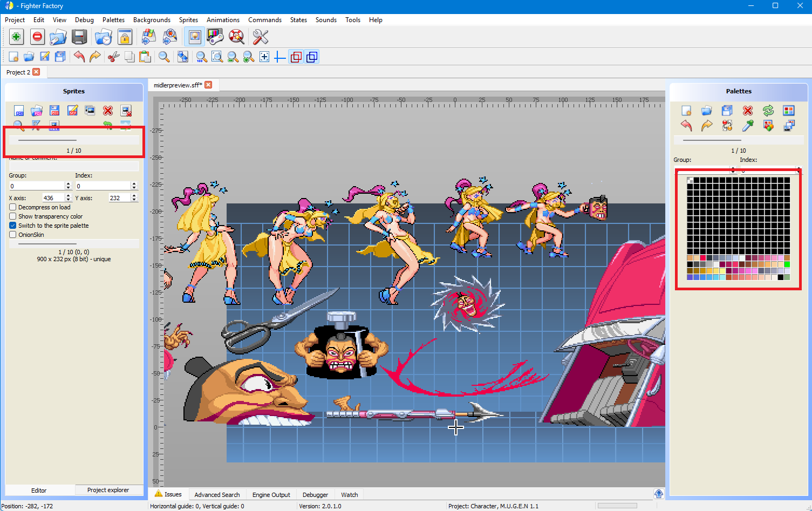
Task: Uncheck Switch to the sprite palette
Action: click(13, 226)
